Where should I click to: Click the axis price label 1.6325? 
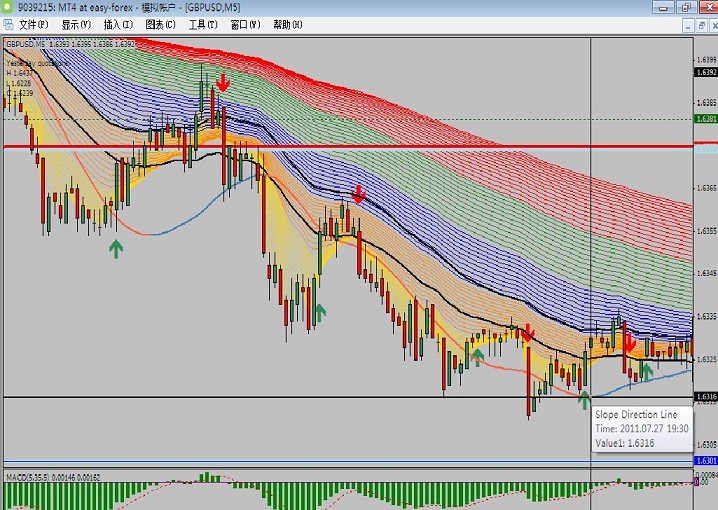(x=707, y=359)
